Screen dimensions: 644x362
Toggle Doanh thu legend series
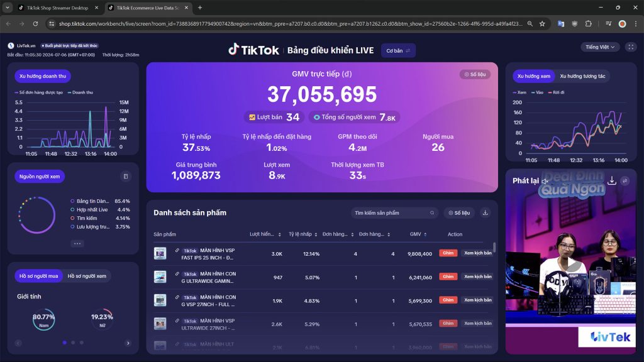80,92
